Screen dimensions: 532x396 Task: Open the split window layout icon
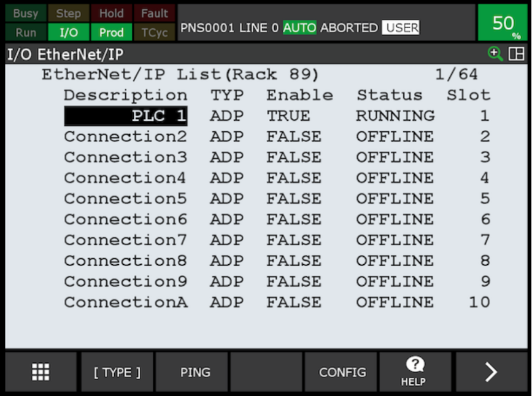pyautogui.click(x=517, y=54)
